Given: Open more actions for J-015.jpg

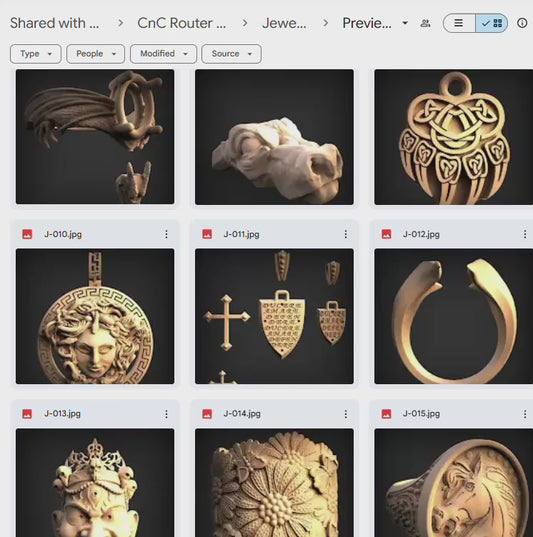Looking at the screenshot, I should 525,414.
